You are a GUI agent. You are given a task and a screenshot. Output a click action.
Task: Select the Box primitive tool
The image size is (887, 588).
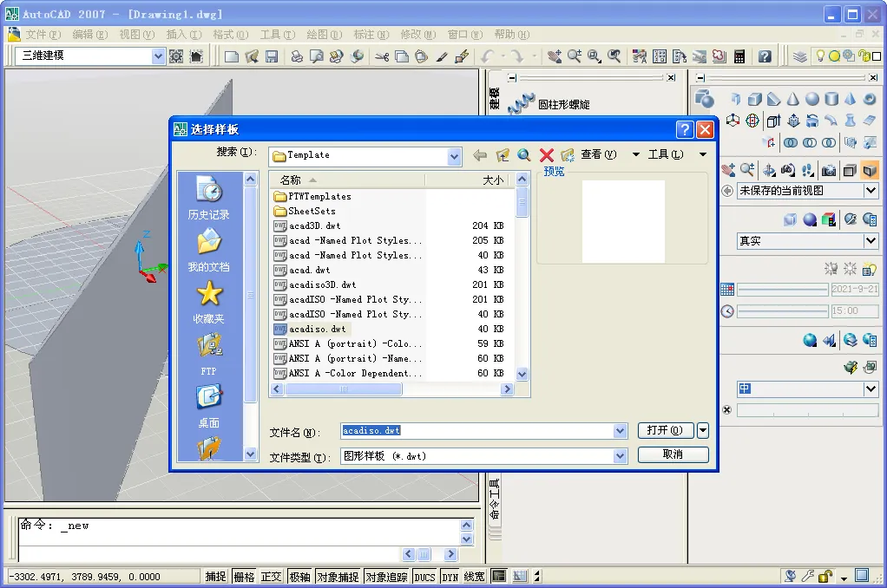(755, 100)
